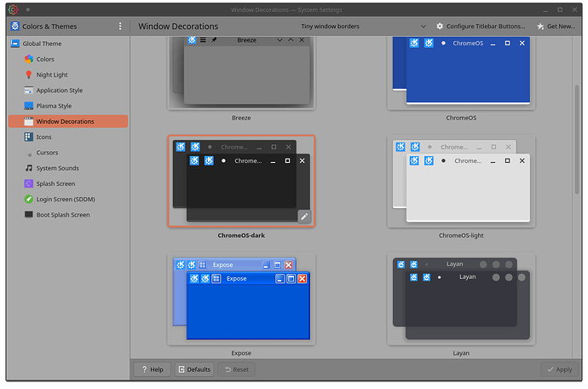
Task: Switch to Plasma Style page
Action: 54,106
